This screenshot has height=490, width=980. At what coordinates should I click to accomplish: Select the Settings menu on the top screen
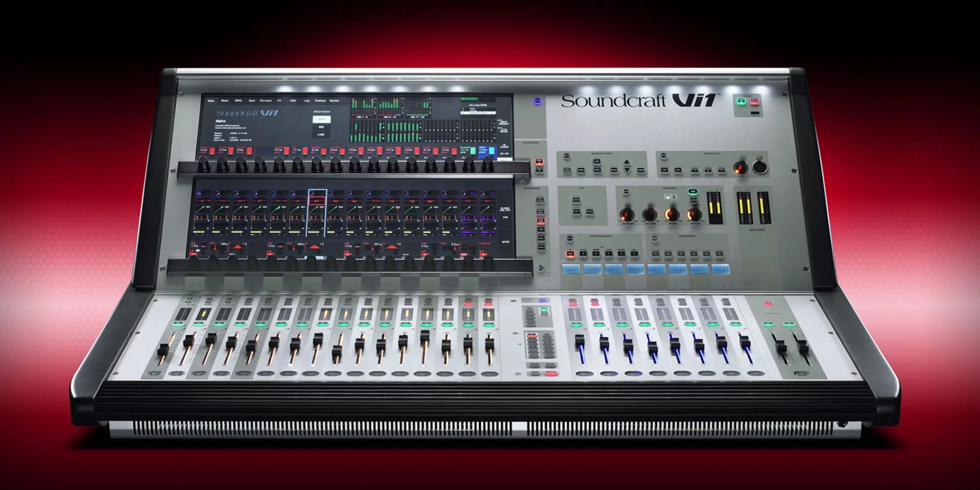click(x=320, y=101)
